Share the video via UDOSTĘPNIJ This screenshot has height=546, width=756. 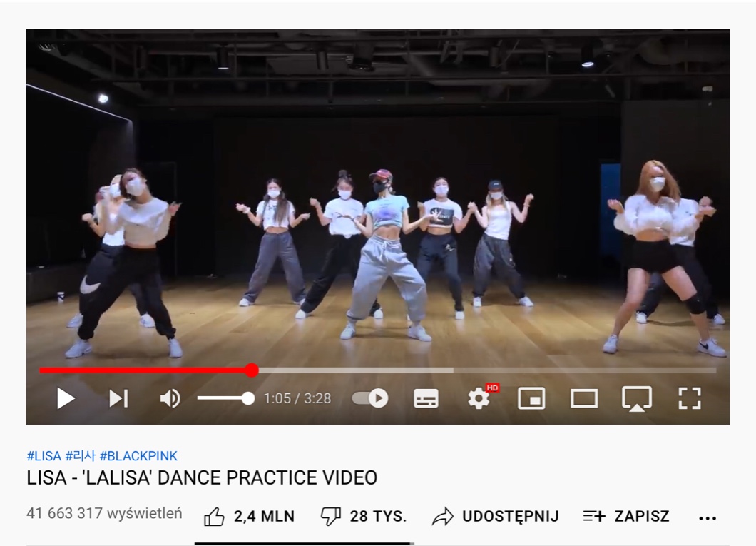495,517
